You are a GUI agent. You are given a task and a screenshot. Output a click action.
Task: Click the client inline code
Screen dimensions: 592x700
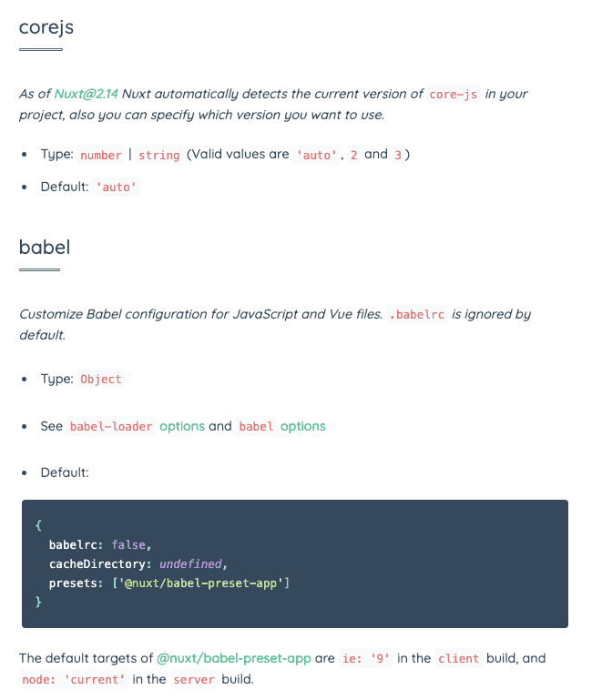click(x=458, y=658)
